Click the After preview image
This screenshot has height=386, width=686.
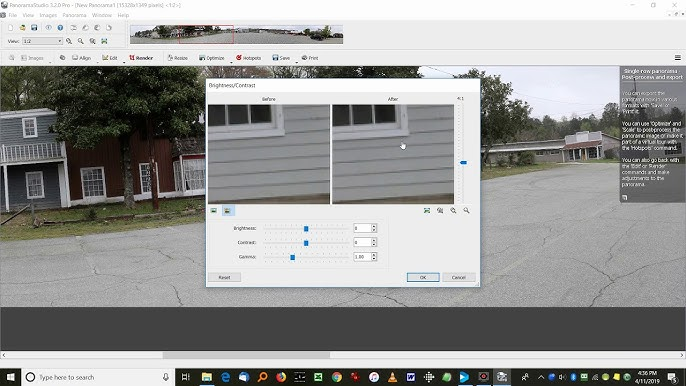tap(393, 154)
